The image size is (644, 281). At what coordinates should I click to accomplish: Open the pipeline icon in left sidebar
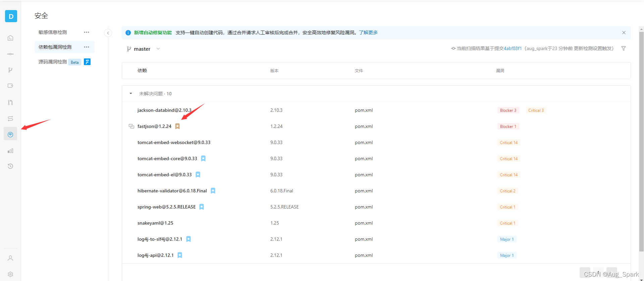click(x=10, y=119)
